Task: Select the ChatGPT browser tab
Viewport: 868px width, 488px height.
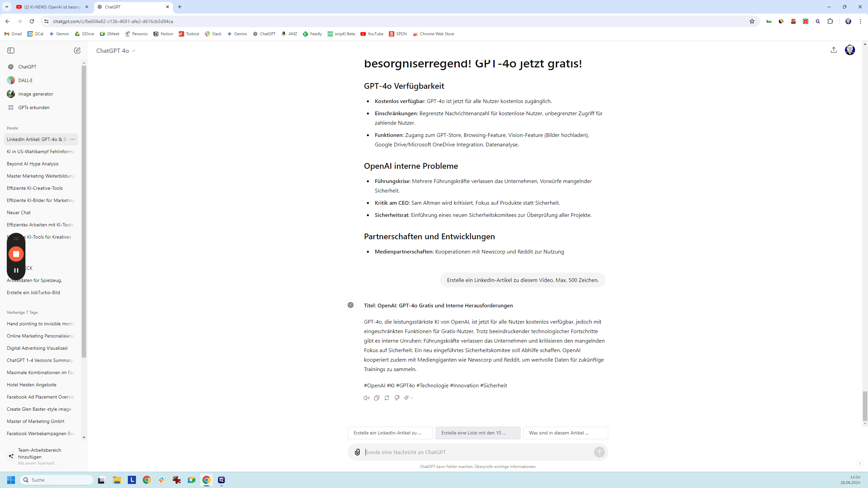Action: 133,7
